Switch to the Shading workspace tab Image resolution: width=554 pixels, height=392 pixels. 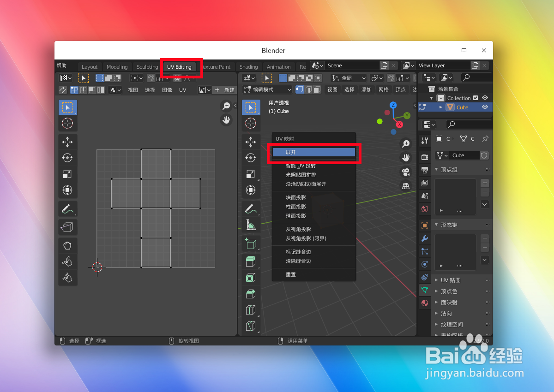pyautogui.click(x=248, y=67)
